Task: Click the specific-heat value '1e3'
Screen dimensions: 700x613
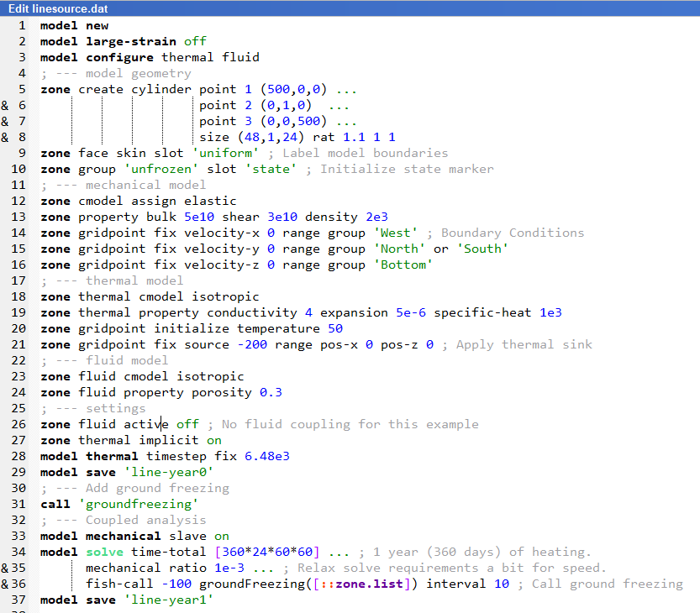Action: [x=550, y=312]
